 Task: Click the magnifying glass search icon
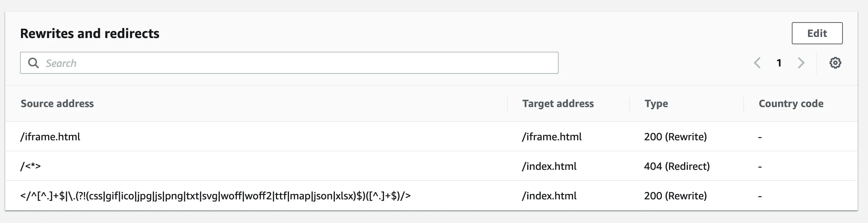[x=33, y=63]
